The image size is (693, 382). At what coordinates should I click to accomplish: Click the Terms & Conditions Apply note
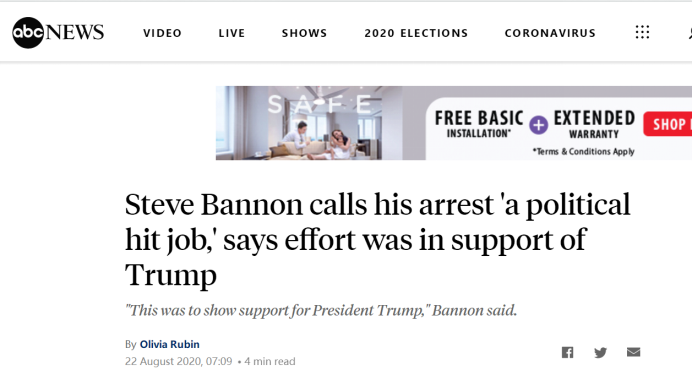pos(583,152)
